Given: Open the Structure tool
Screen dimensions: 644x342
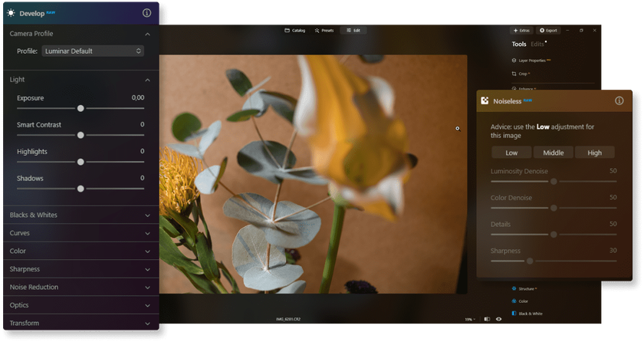Looking at the screenshot, I should click(524, 288).
